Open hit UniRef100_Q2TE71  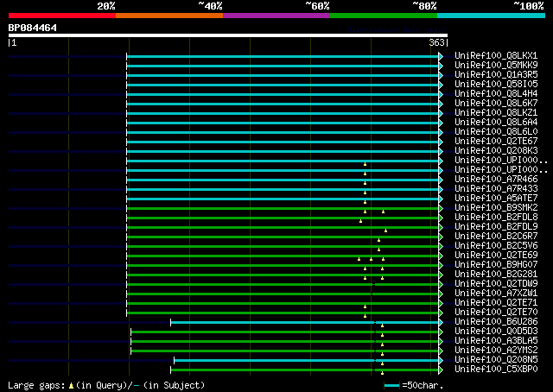point(496,302)
